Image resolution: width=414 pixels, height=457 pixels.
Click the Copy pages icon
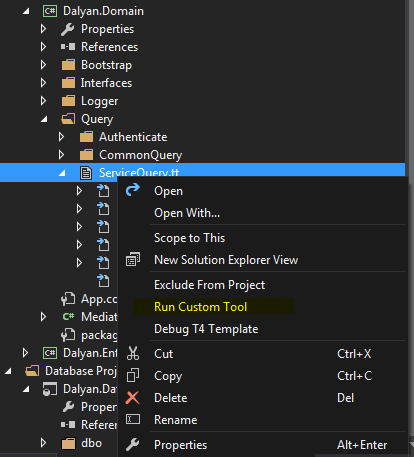[x=133, y=375]
